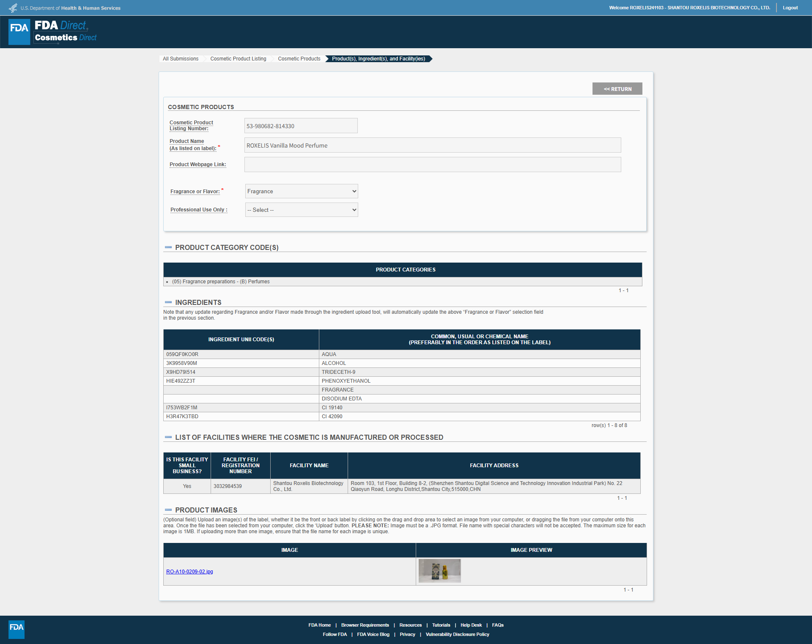Click the Fragrance preparations Perfumes category row
The width and height of the screenshot is (812, 644).
tap(403, 282)
